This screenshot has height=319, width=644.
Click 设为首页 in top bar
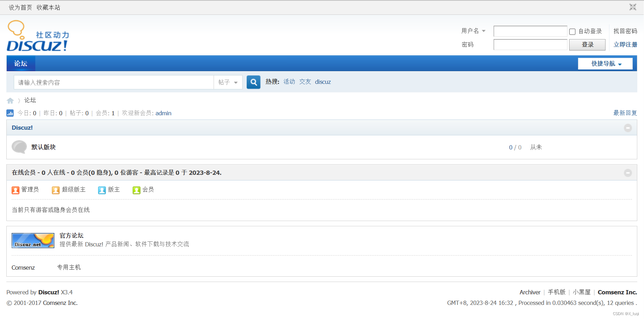click(x=20, y=7)
